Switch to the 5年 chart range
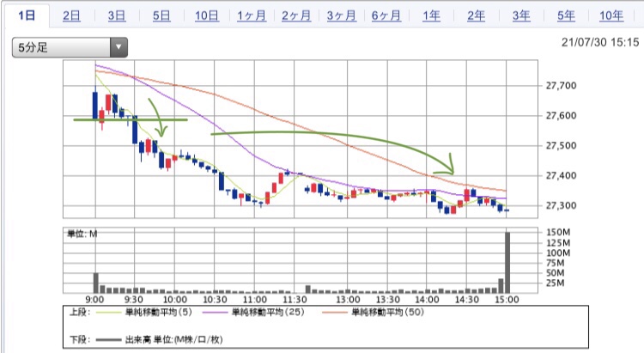 [566, 16]
